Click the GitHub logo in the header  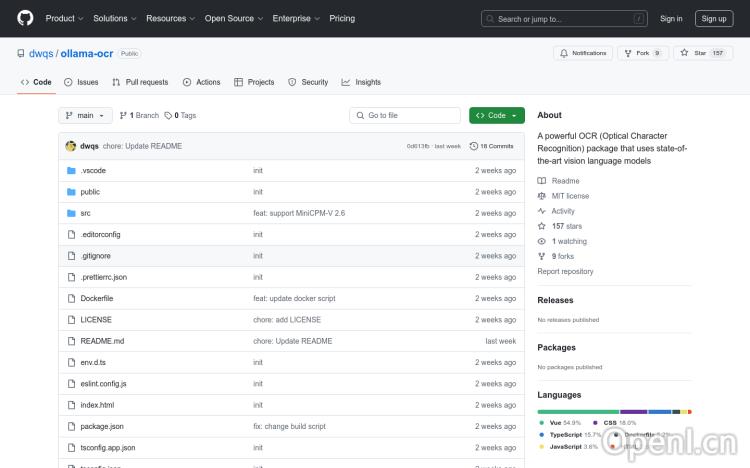[25, 18]
